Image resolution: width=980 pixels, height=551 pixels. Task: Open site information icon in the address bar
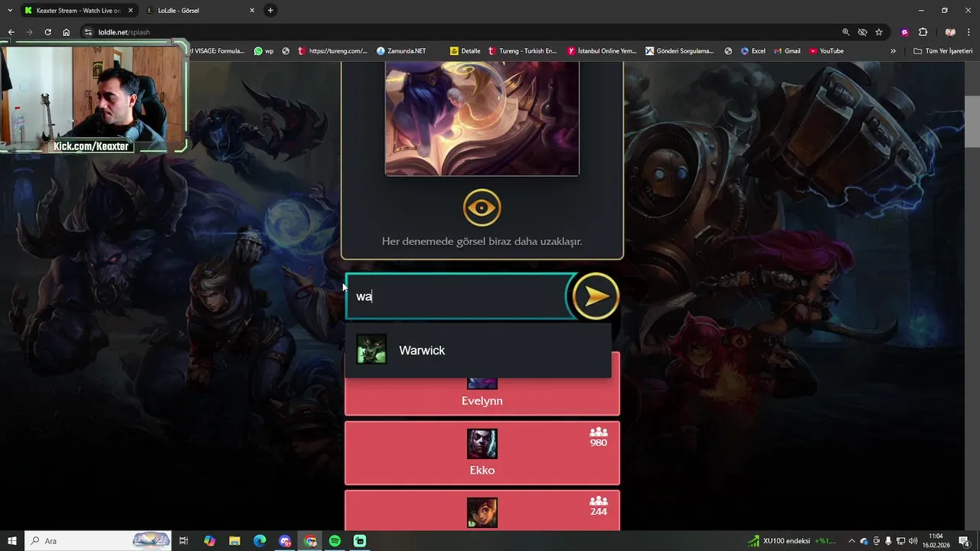point(88,32)
